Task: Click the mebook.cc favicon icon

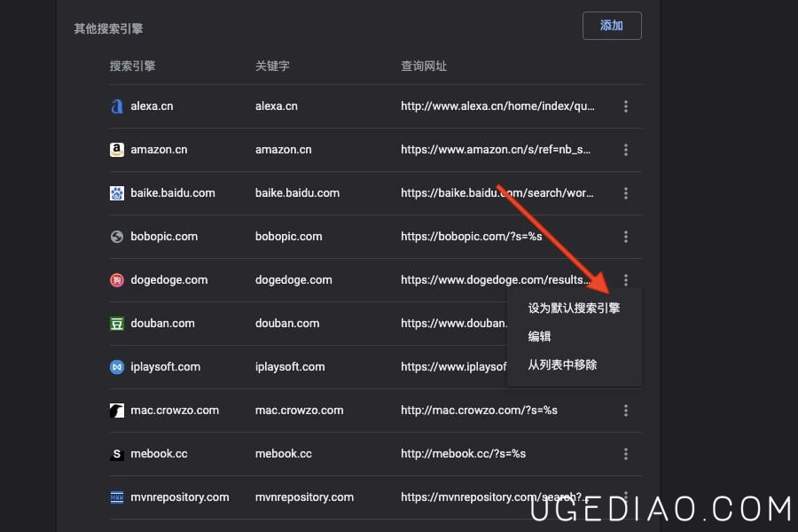Action: pyautogui.click(x=117, y=454)
